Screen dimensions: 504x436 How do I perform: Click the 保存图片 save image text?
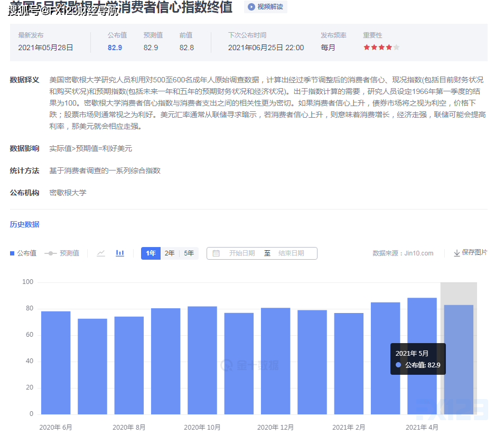tap(474, 252)
